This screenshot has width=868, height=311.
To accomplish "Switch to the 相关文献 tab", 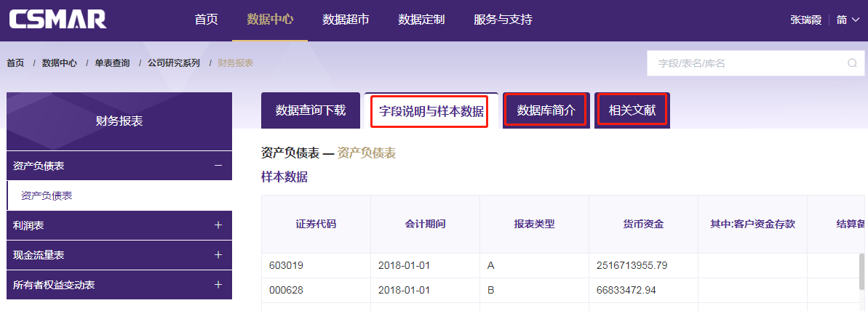I will 632,110.
